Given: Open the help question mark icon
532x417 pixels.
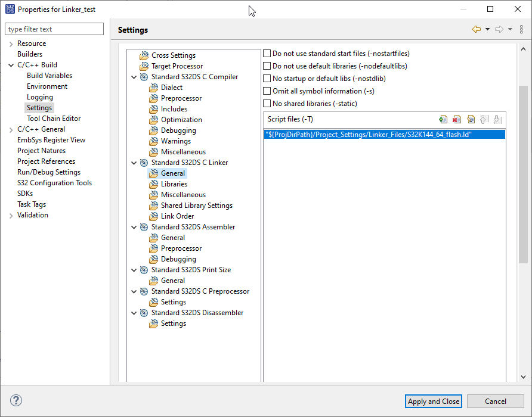Looking at the screenshot, I should [16, 401].
